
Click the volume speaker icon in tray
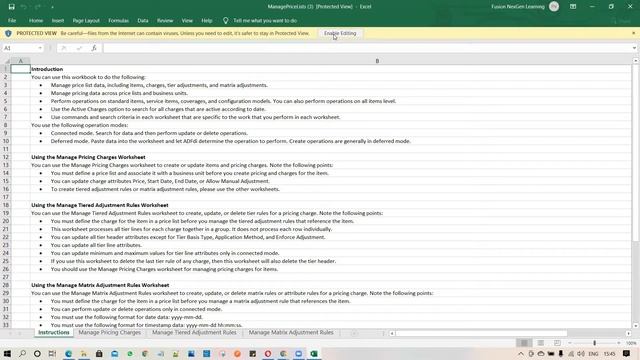(x=581, y=353)
